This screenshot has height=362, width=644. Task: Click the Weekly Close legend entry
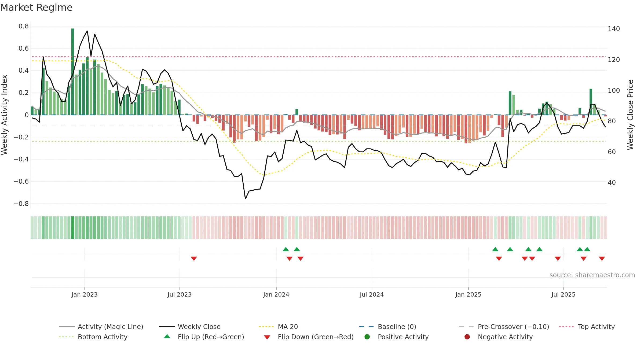(x=190, y=327)
